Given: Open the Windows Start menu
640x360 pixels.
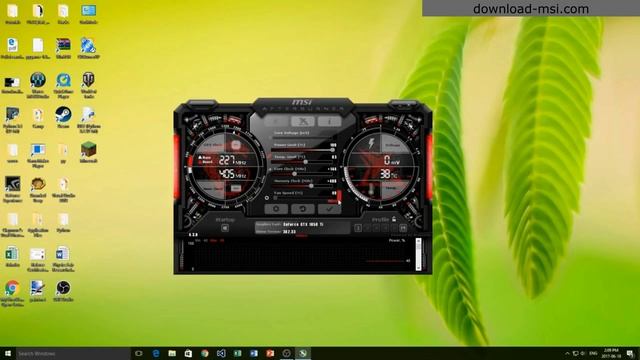Looking at the screenshot, I should (7, 353).
